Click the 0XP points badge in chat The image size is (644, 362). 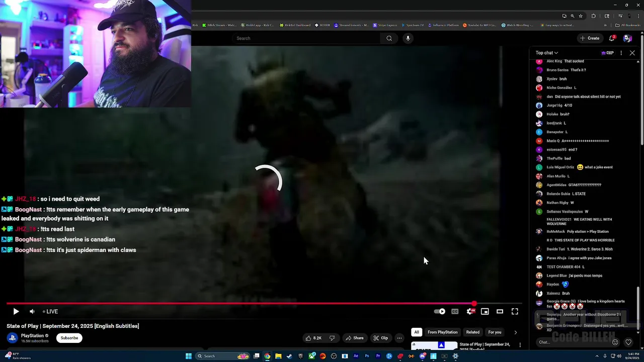point(608,53)
